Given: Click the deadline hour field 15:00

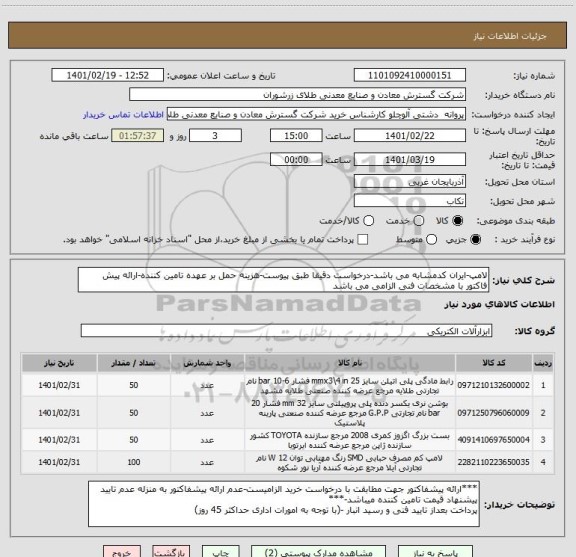Looking at the screenshot, I should (296, 136).
